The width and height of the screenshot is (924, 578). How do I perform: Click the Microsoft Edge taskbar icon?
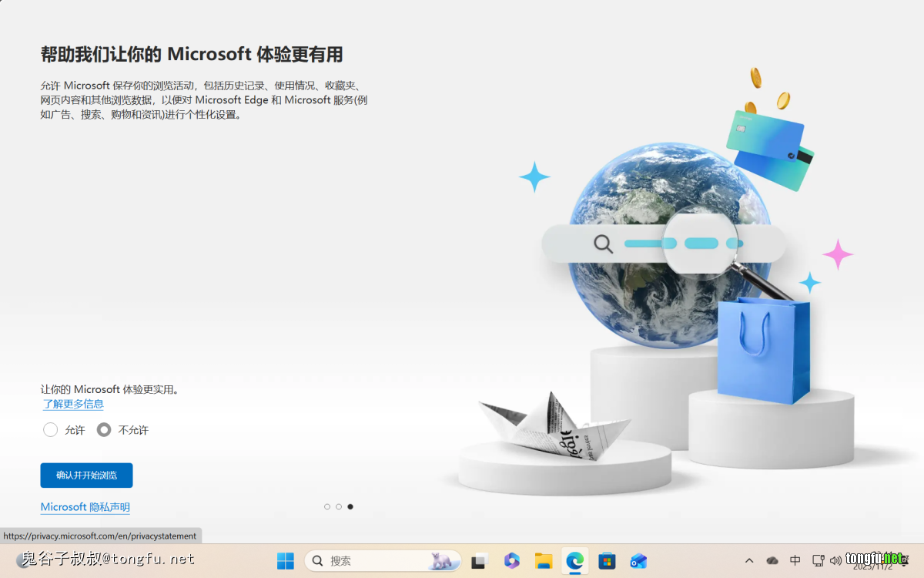pos(575,561)
